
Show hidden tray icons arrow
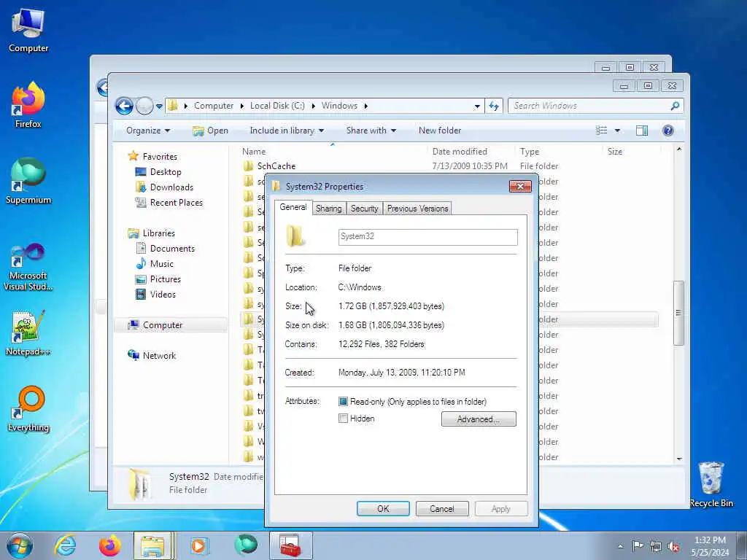[620, 546]
